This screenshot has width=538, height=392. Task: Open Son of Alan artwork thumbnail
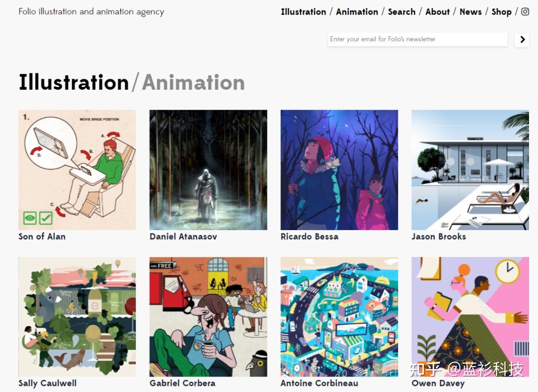pos(77,170)
